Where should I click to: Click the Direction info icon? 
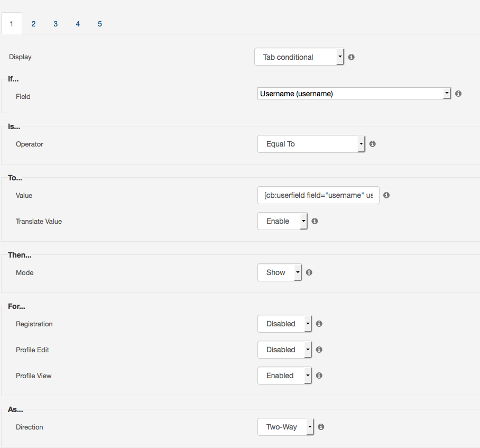(321, 427)
